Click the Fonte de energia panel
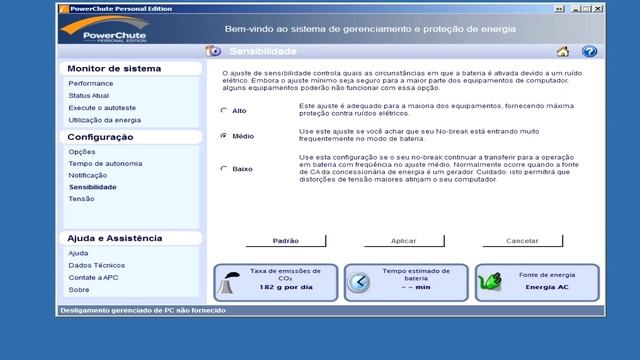Viewport: 640px width, 360px height. coord(537,282)
